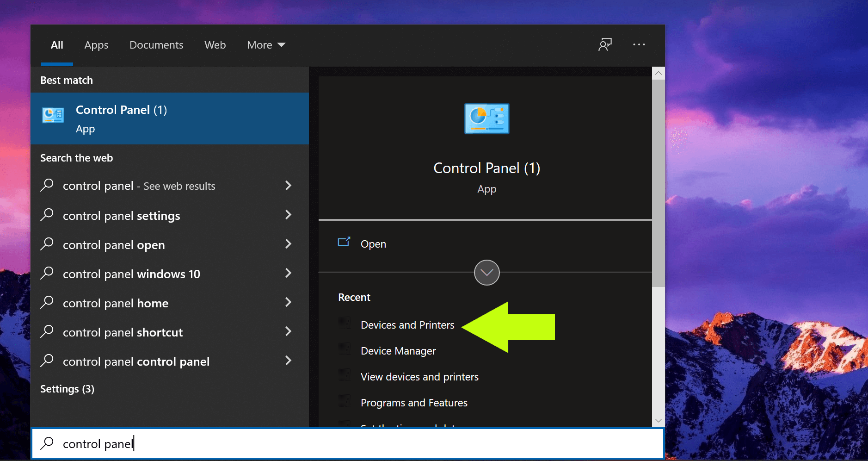868x461 pixels.
Task: Open Programs and Features from Recent
Action: click(414, 403)
